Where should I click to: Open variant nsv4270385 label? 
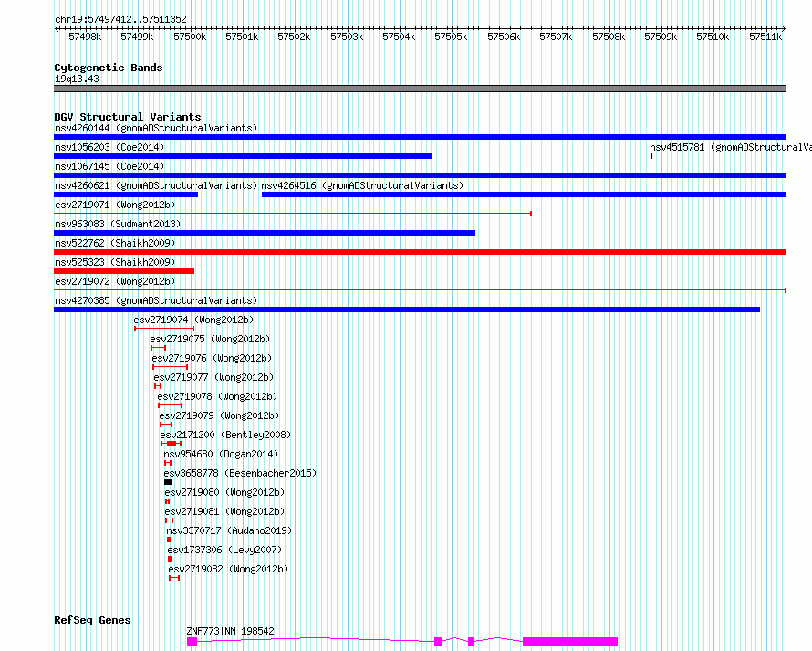click(156, 300)
